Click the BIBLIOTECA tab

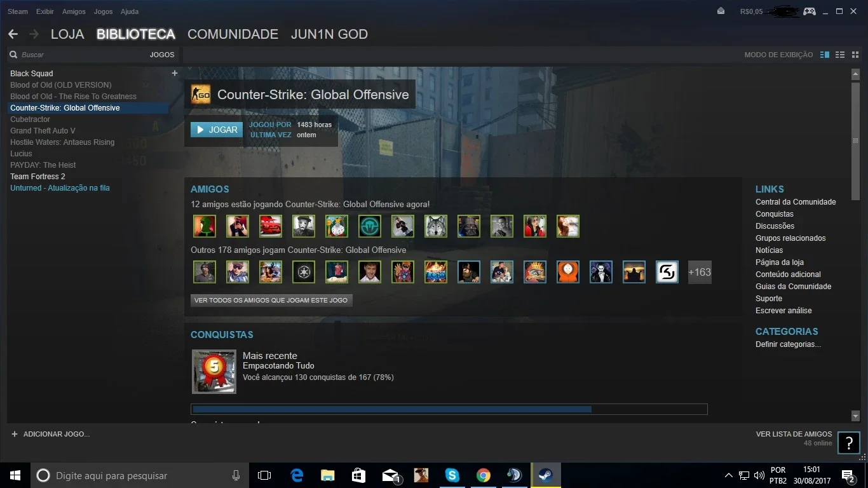click(136, 34)
